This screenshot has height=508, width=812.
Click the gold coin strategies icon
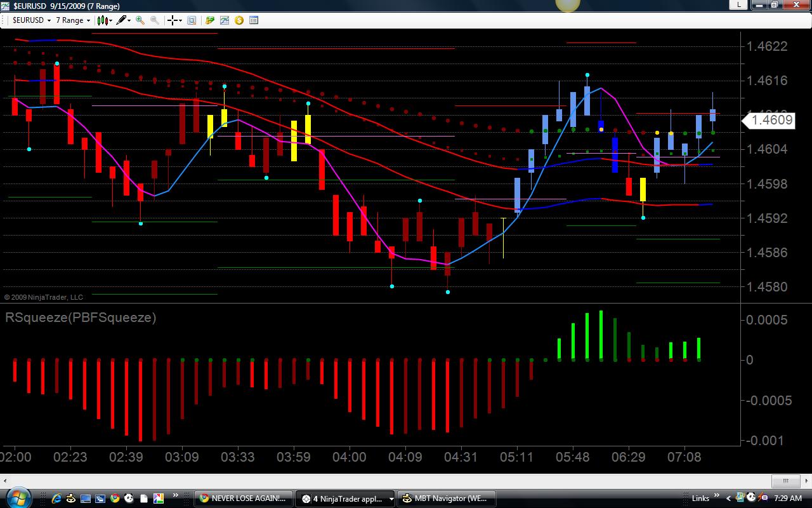pyautogui.click(x=239, y=20)
